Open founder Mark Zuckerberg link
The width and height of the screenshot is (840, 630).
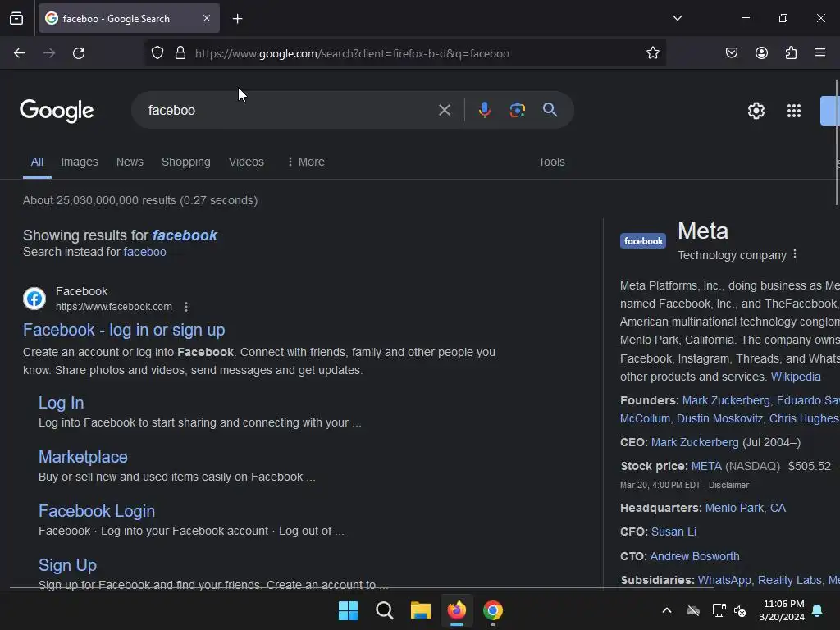point(726,400)
